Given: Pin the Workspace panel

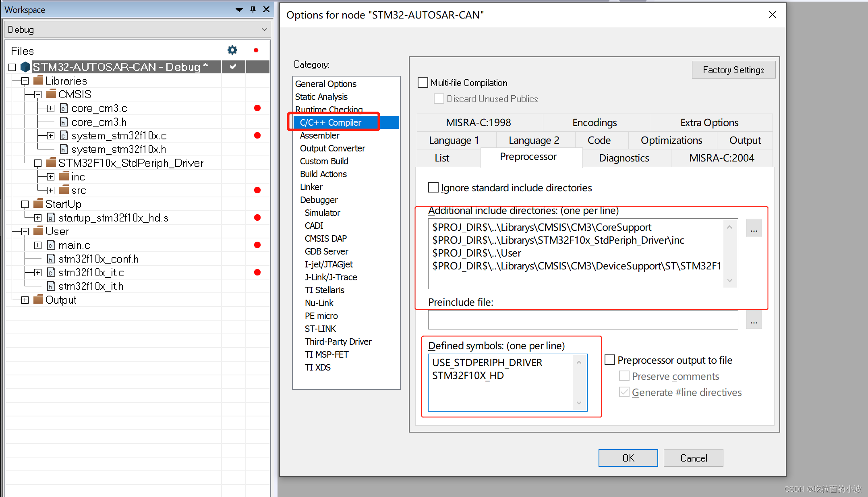Looking at the screenshot, I should [253, 10].
